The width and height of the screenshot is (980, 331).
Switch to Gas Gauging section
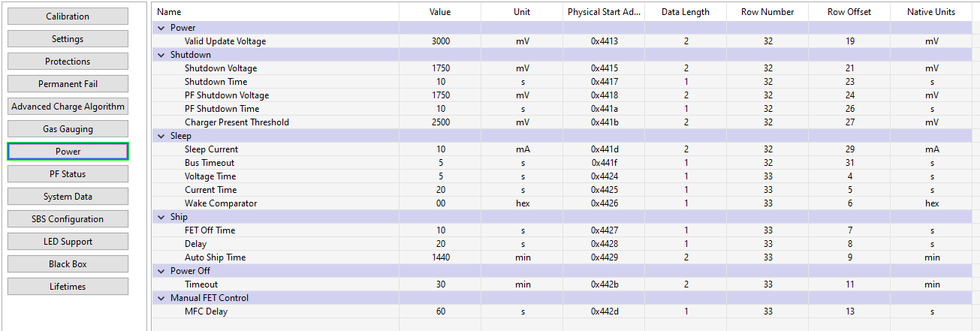tap(68, 129)
